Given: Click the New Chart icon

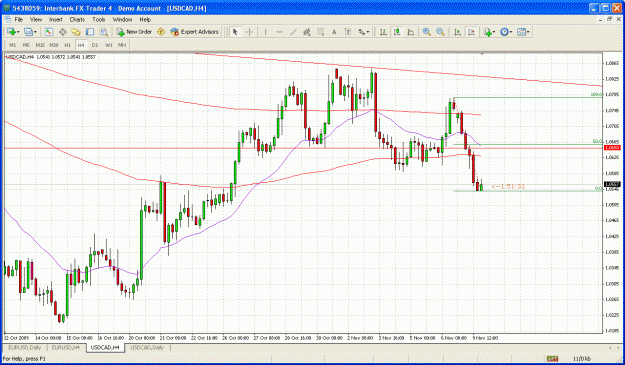Looking at the screenshot, I should pyautogui.click(x=11, y=32).
